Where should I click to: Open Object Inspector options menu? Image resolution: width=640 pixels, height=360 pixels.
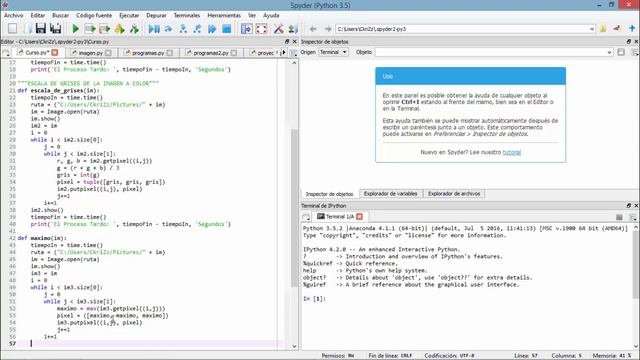coord(635,52)
